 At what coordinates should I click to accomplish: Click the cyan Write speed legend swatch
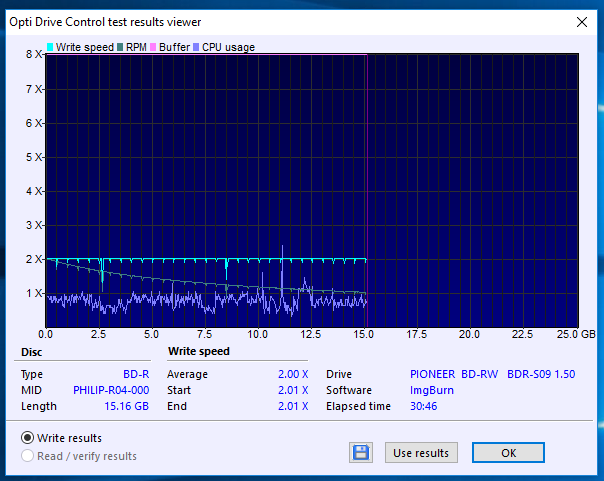(50, 47)
